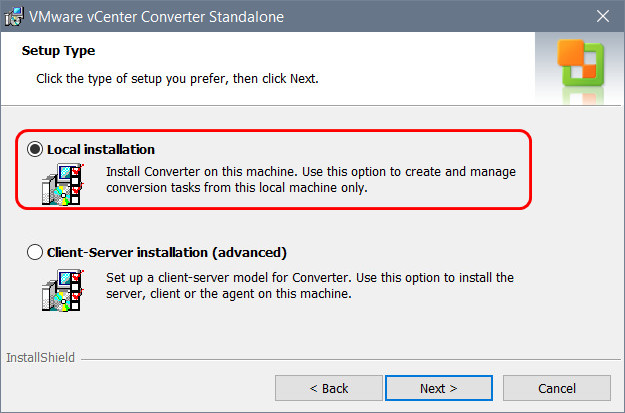Click the InstallShield label

click(x=40, y=358)
